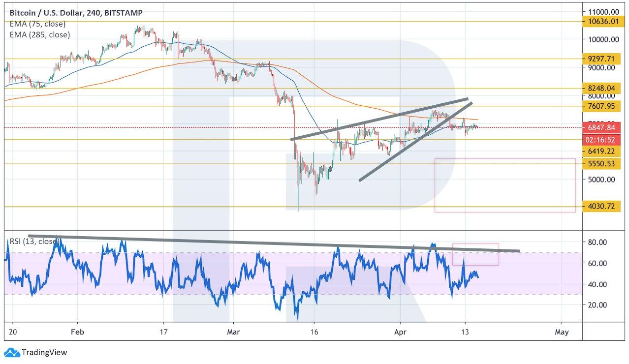The width and height of the screenshot is (629, 364).
Task: Click the RSI axis value 80.00
Action: [598, 242]
